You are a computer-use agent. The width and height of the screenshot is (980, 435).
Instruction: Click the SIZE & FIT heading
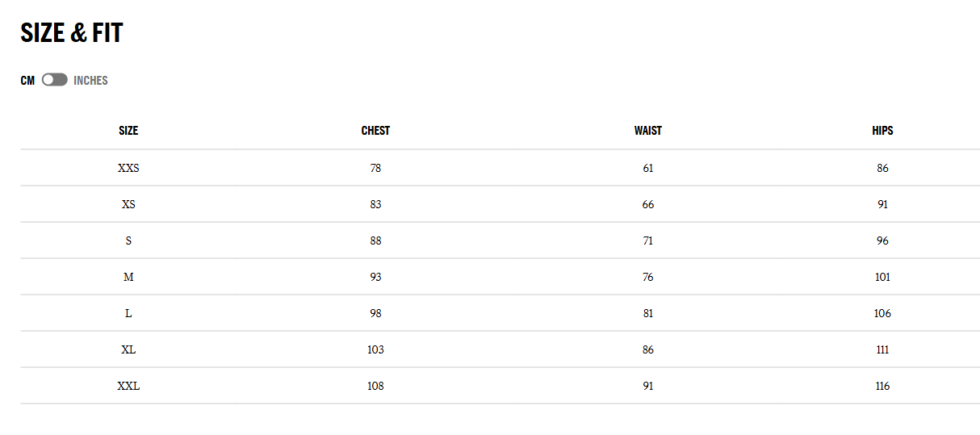[x=72, y=33]
